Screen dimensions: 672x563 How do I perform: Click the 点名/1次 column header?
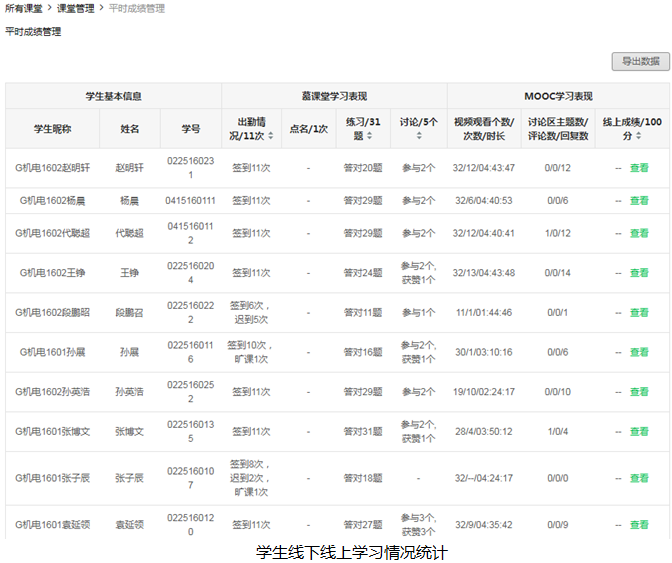click(308, 129)
